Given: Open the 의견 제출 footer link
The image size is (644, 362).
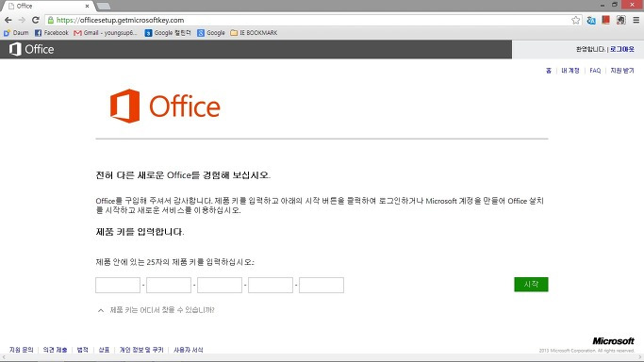Looking at the screenshot, I should click(55, 350).
